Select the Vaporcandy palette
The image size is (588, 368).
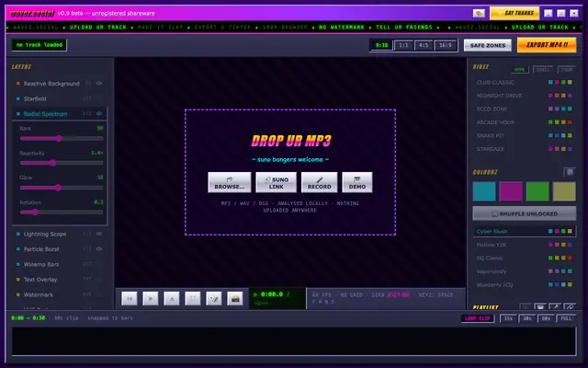525,271
